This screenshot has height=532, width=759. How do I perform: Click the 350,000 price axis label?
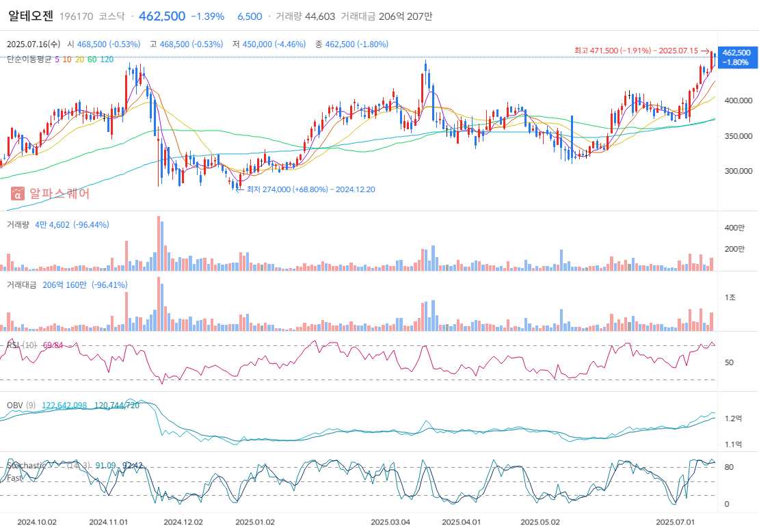pyautogui.click(x=738, y=136)
